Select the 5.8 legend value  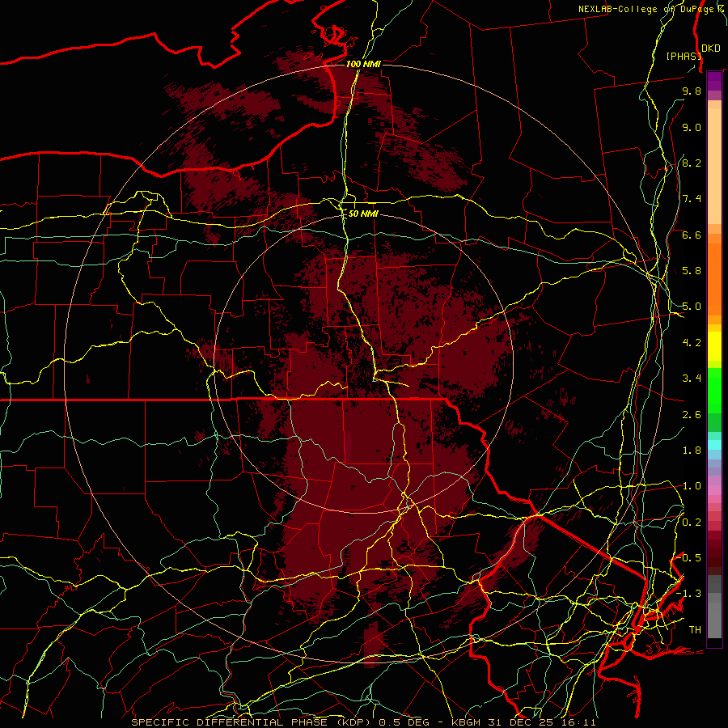pyautogui.click(x=692, y=270)
